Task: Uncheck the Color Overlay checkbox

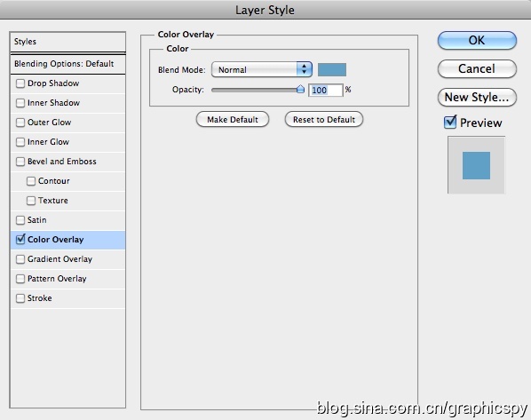Action: (x=20, y=239)
